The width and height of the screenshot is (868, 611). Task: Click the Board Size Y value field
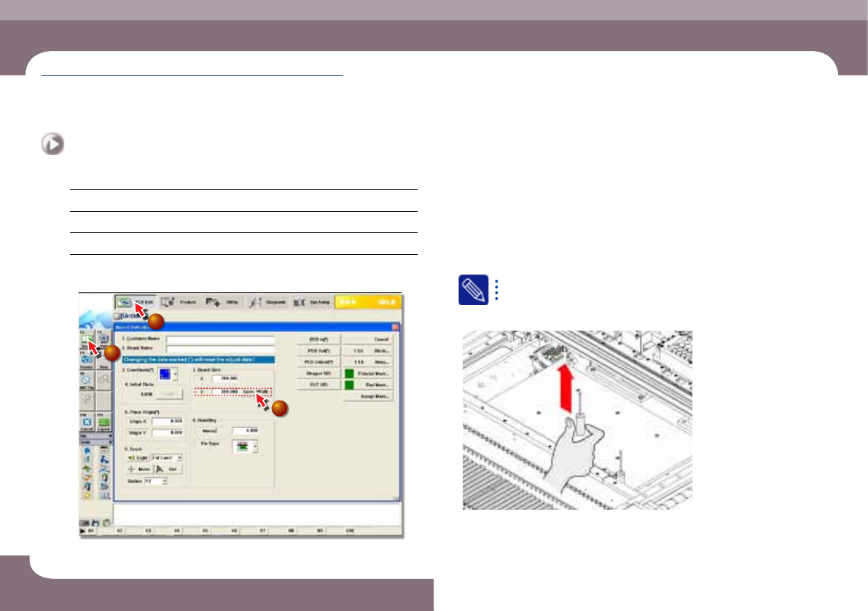pos(225,392)
